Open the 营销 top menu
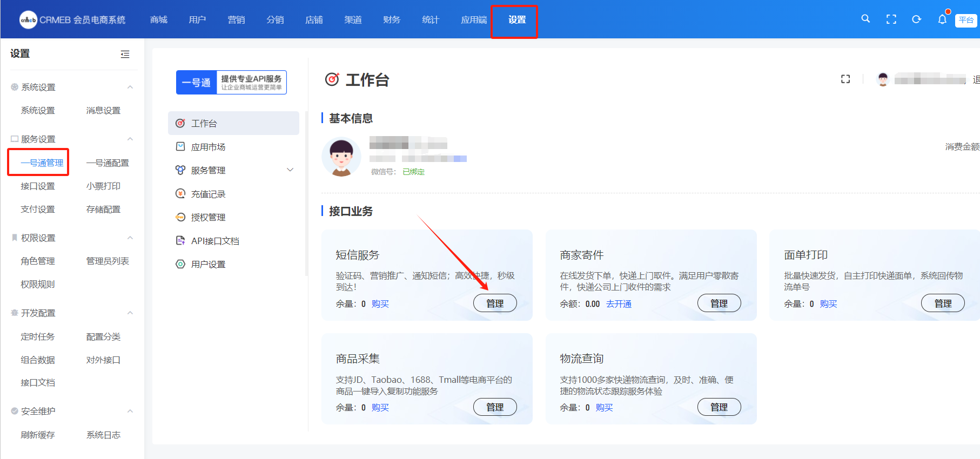The width and height of the screenshot is (980, 459). (236, 20)
